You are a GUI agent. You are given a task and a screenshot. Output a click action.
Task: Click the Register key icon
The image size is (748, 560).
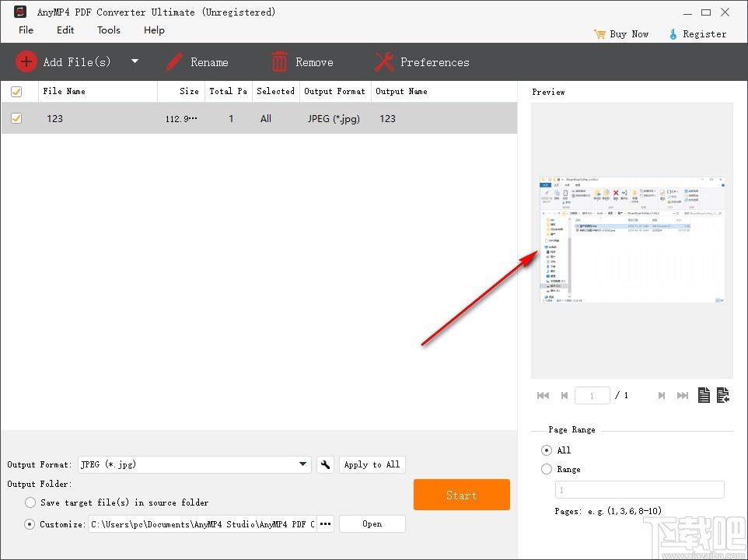(x=673, y=34)
